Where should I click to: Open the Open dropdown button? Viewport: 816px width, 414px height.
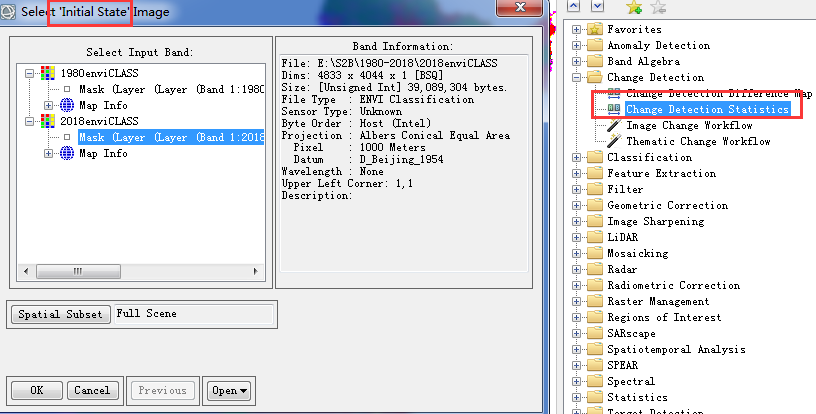pyautogui.click(x=229, y=391)
